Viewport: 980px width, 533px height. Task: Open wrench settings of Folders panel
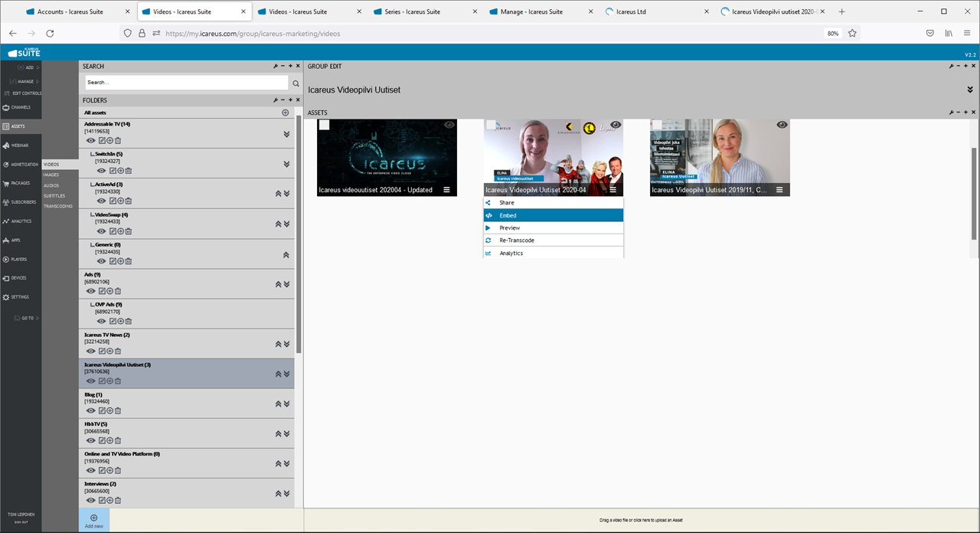tap(275, 100)
